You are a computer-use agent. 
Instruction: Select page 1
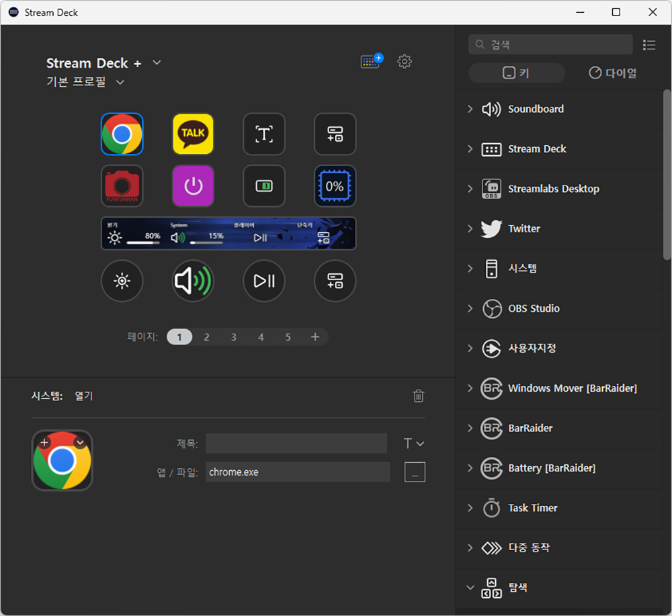coord(179,337)
